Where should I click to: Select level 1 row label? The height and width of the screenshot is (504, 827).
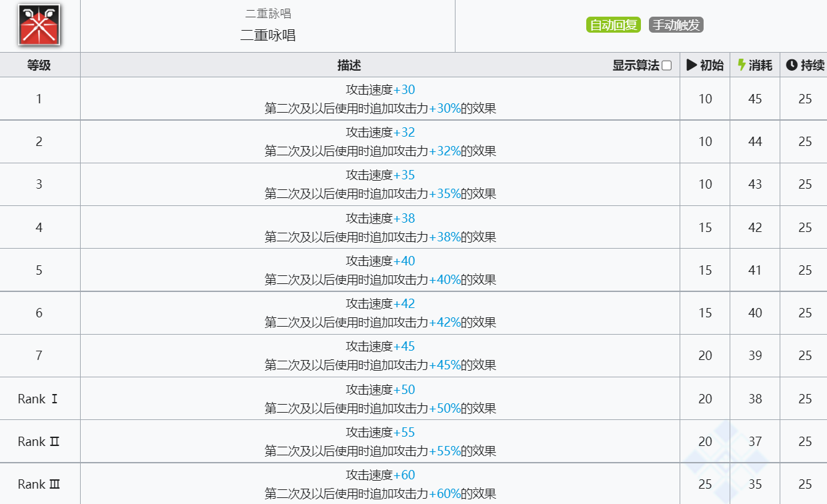pos(39,99)
